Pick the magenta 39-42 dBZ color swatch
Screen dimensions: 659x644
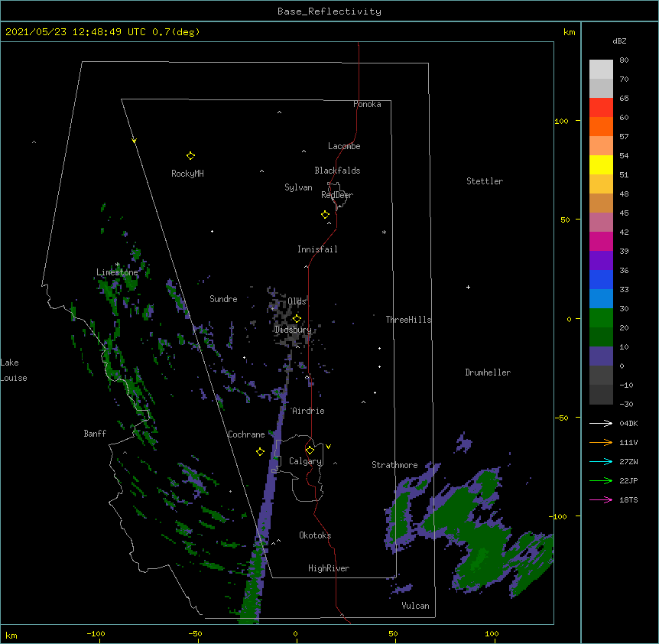[x=601, y=241]
